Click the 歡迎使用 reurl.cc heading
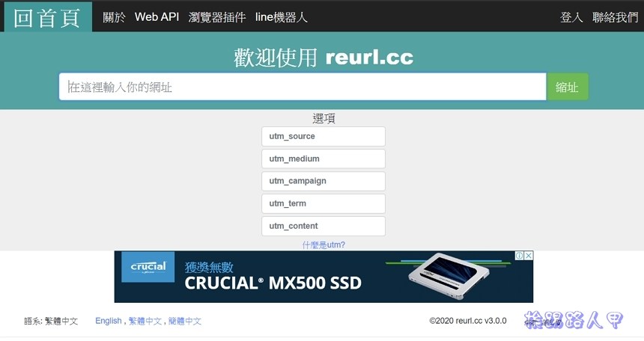 point(323,57)
